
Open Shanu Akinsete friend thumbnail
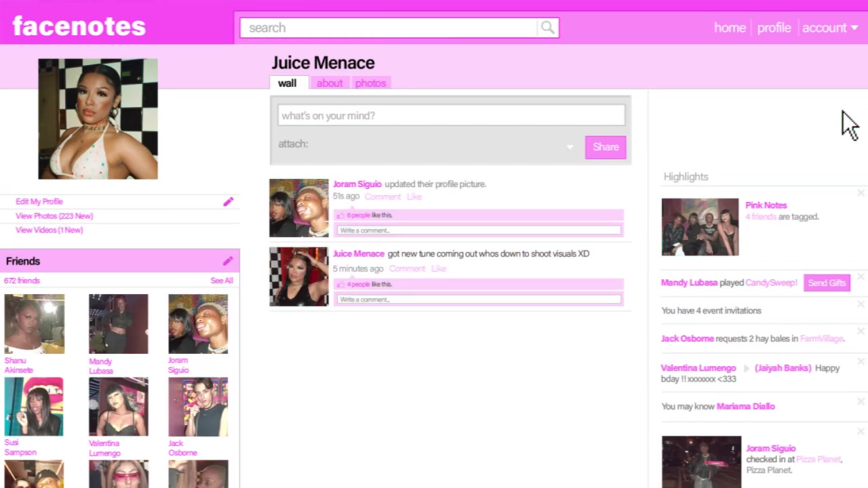point(34,324)
